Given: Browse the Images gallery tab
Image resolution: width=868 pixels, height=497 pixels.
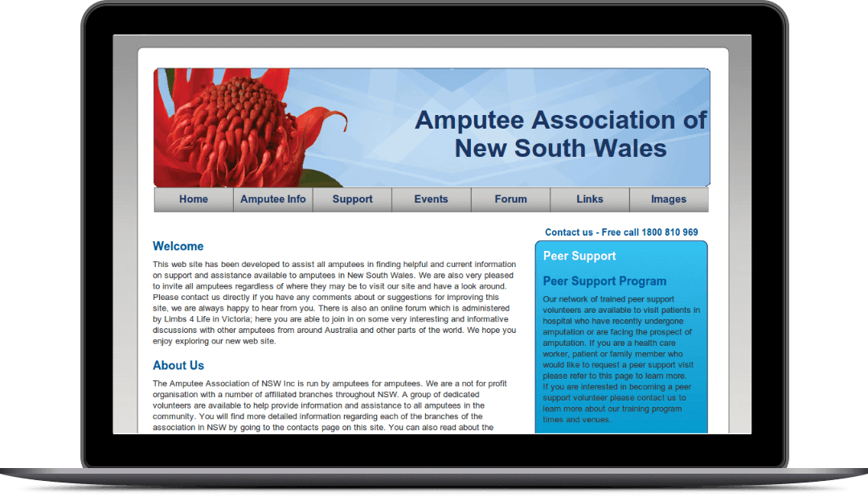Looking at the screenshot, I should (x=669, y=199).
